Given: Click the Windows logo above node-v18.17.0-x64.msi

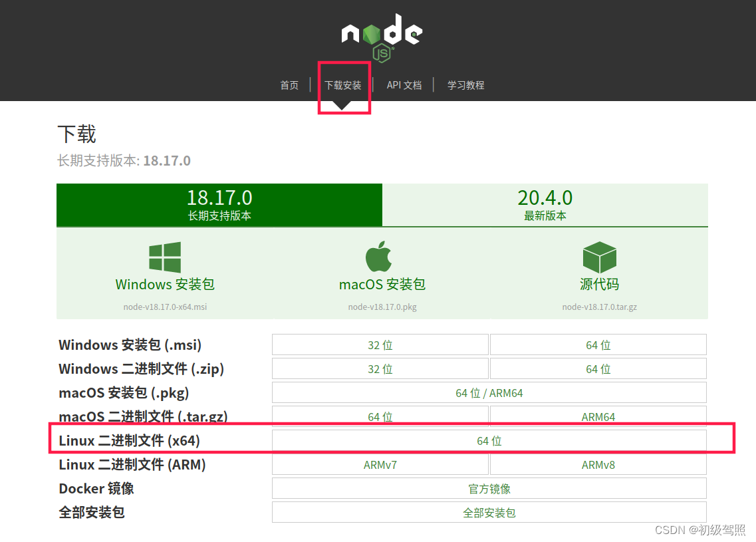Looking at the screenshot, I should coord(164,257).
